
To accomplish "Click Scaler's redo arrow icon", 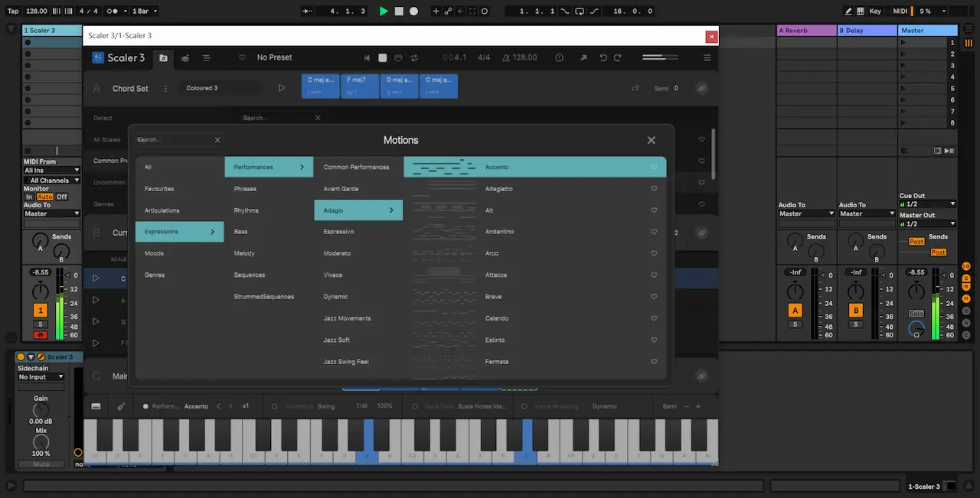I will point(617,57).
